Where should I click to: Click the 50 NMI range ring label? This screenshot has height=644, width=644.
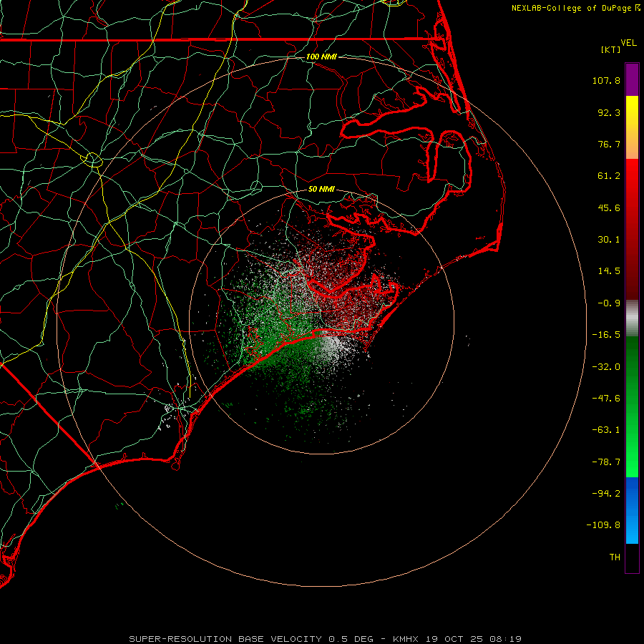click(321, 189)
